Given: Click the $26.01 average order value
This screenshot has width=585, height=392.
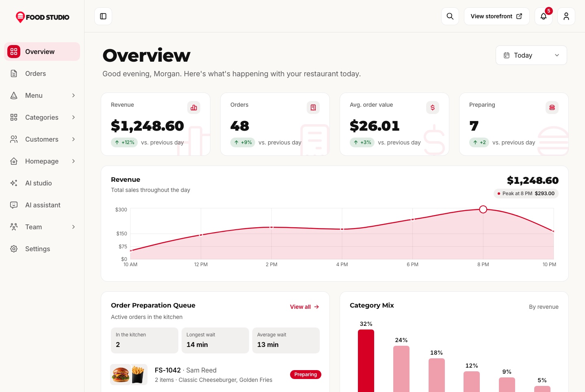Looking at the screenshot, I should (x=375, y=126).
